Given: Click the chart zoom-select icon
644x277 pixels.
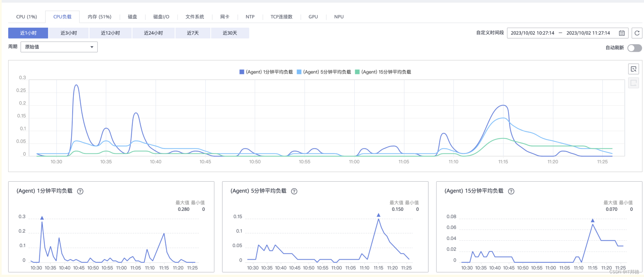Looking at the screenshot, I should (633, 69).
